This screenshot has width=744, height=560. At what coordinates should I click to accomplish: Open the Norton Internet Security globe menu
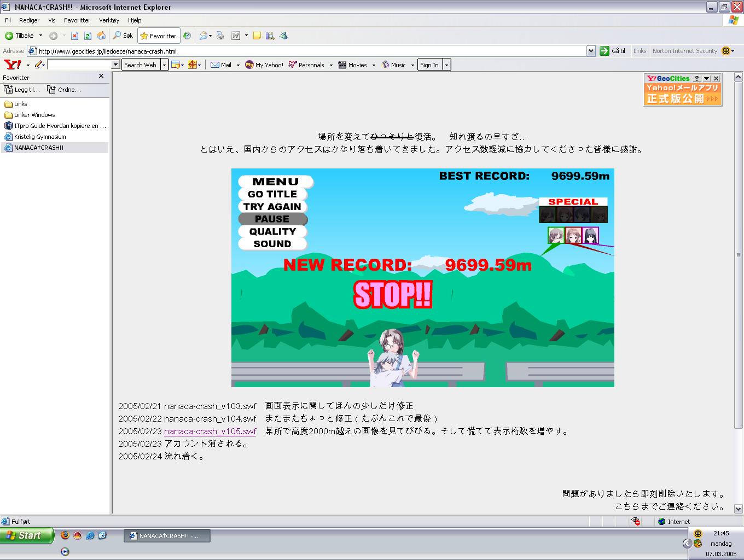coord(728,51)
